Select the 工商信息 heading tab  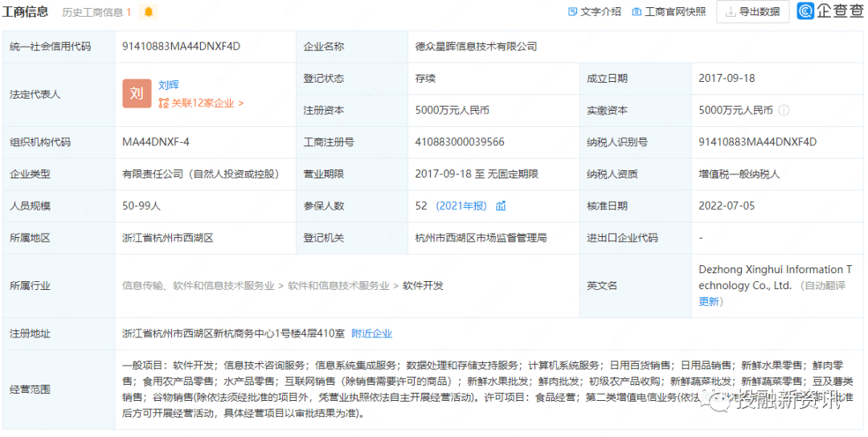coord(26,11)
